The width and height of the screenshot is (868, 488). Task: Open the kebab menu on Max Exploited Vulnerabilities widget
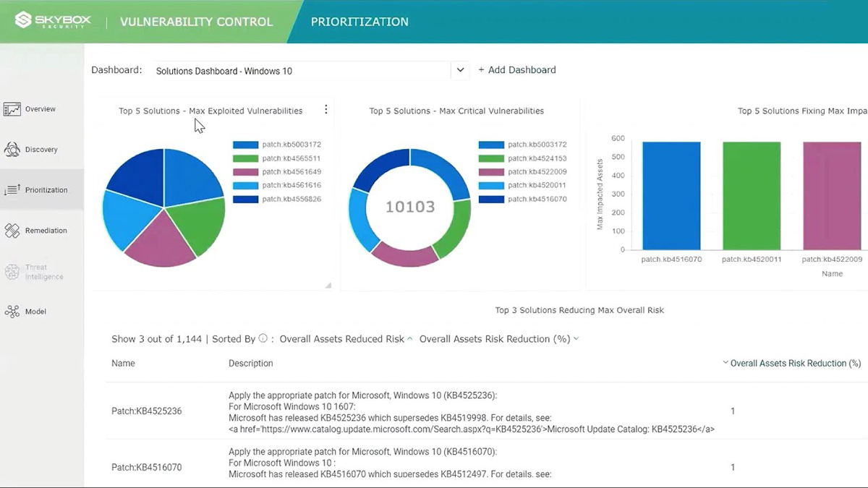click(326, 109)
